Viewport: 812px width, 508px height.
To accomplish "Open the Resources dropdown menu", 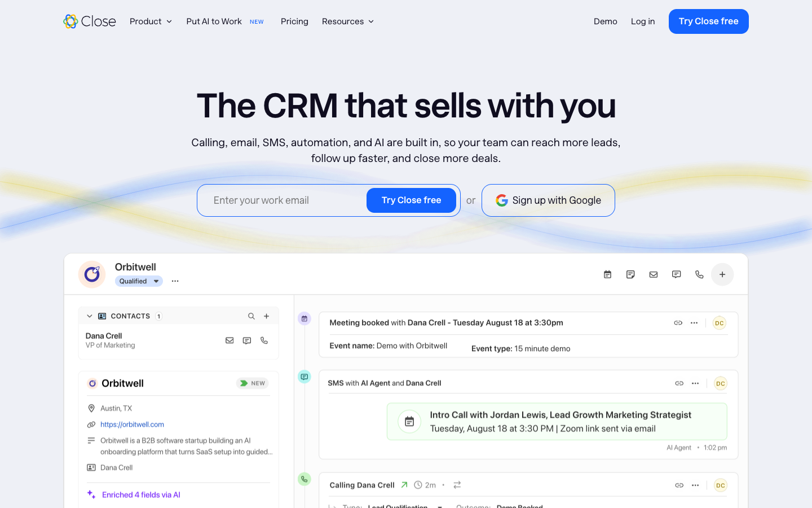I will [348, 21].
